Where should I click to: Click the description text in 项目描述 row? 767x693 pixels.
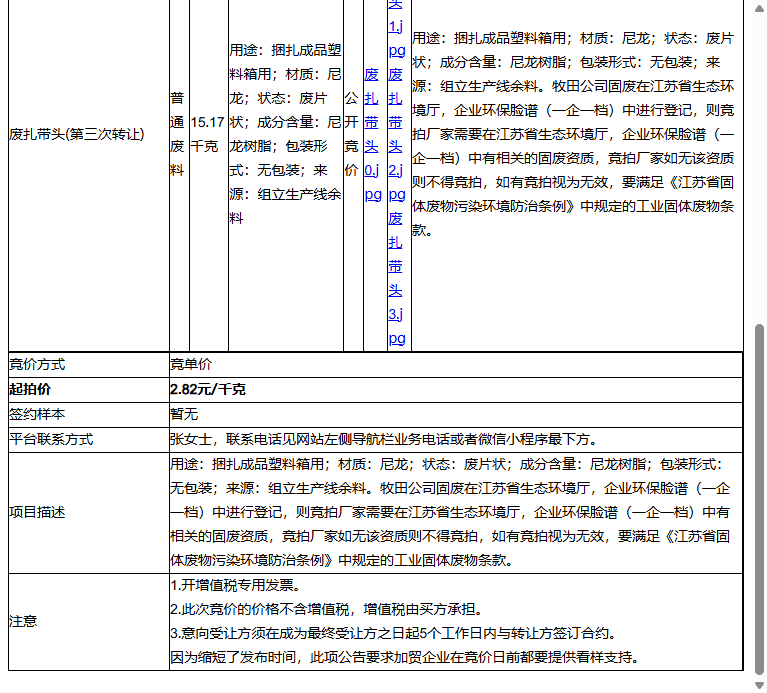(x=451, y=512)
